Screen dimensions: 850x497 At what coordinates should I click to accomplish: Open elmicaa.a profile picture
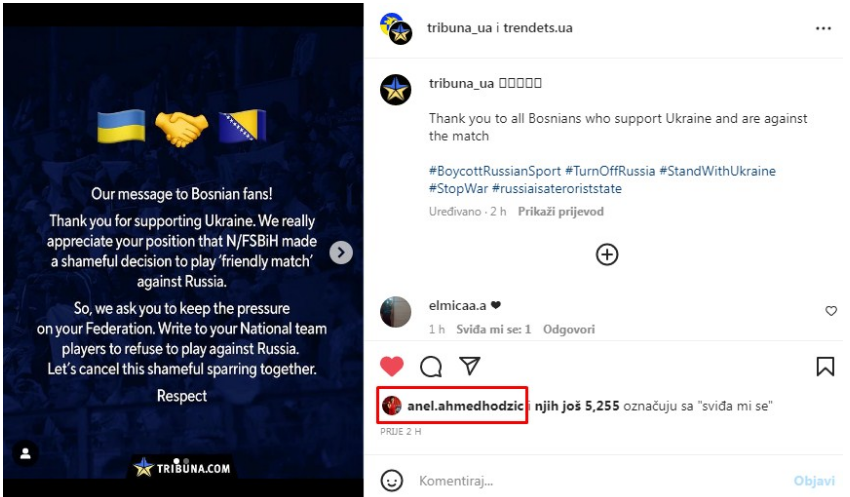coord(395,312)
